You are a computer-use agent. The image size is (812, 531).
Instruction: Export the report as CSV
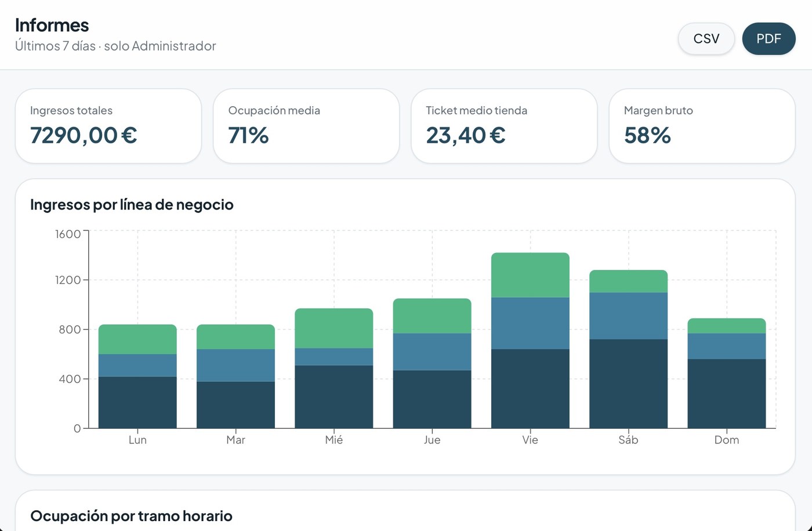[x=706, y=39]
